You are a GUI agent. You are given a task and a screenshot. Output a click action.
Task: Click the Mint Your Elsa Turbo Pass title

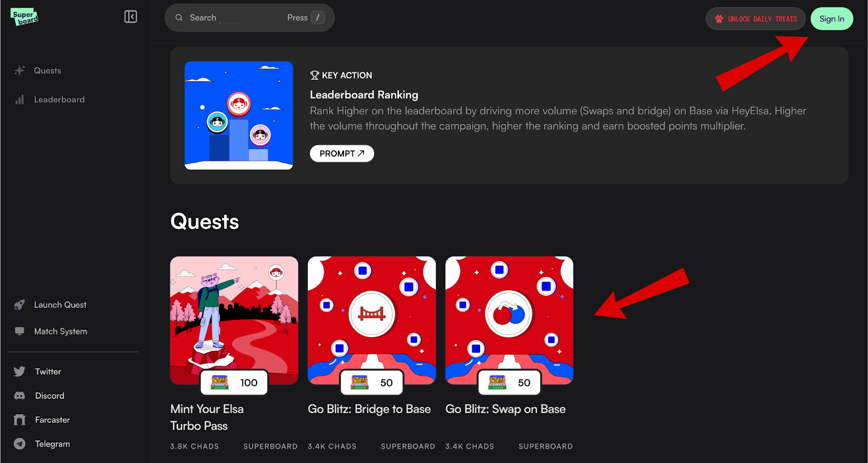[x=207, y=417]
